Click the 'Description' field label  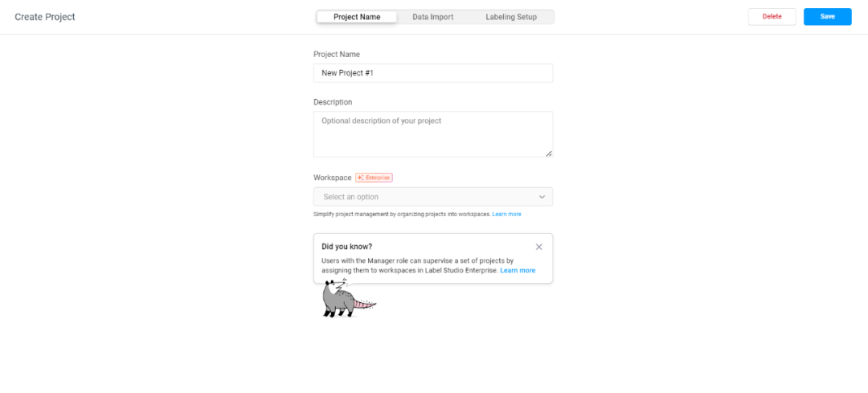coord(333,102)
